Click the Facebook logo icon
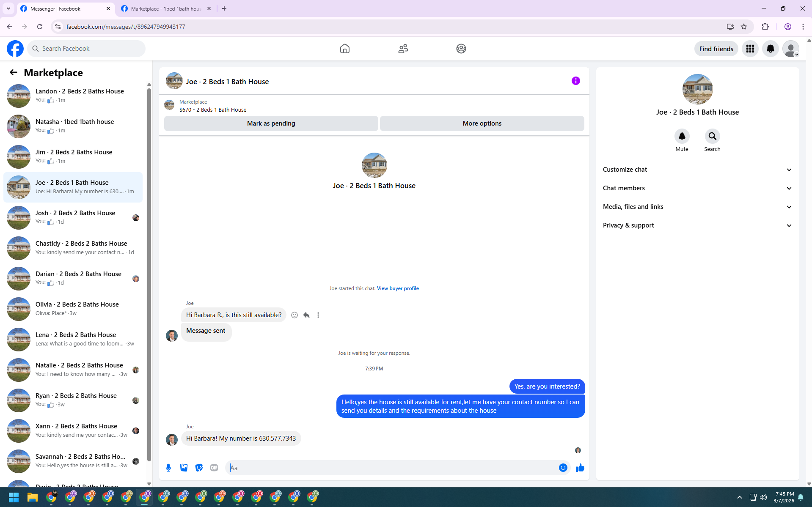Screen dimensions: 812x507 (15, 49)
